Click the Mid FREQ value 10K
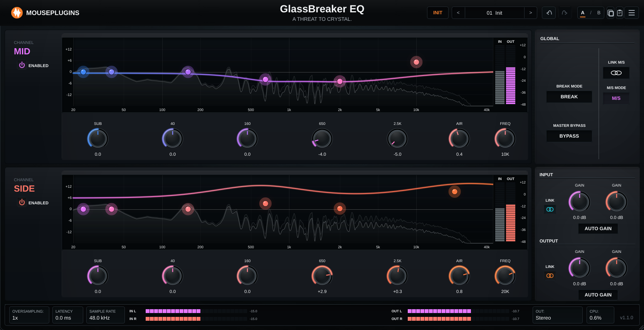This screenshot has height=330, width=644. tap(505, 154)
